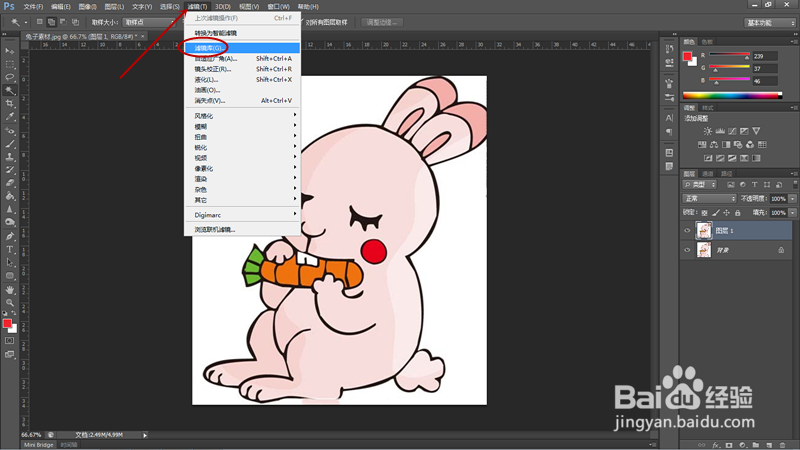The height and width of the screenshot is (450, 800).
Task: Toggle sample all layers checkbox
Action: coord(304,22)
